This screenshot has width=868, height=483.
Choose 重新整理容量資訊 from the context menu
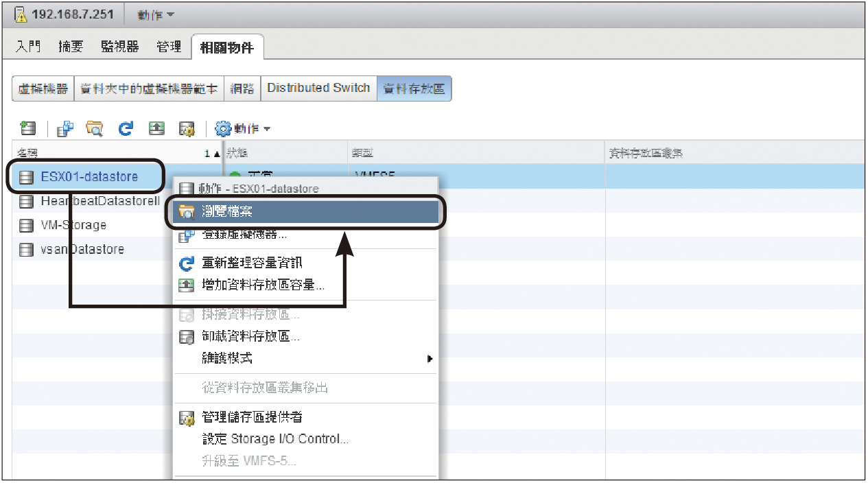252,263
